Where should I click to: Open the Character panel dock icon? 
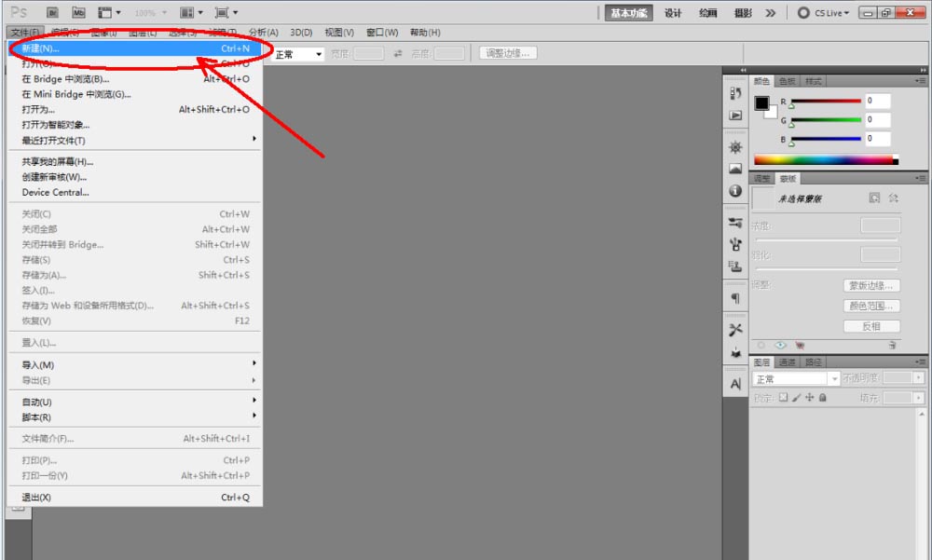[x=735, y=384]
